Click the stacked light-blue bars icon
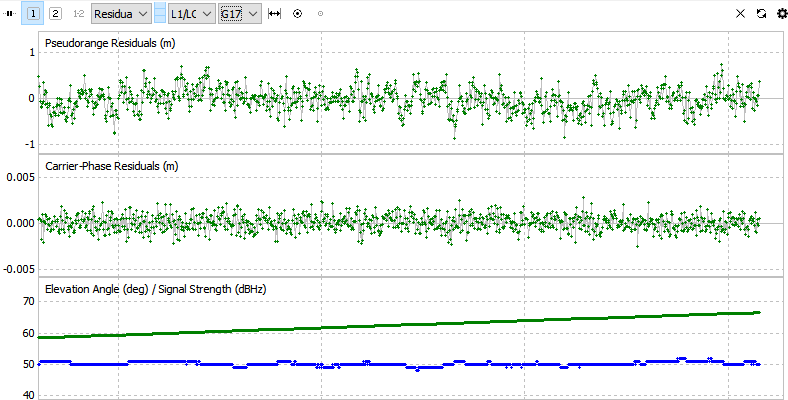This screenshot has width=788, height=400. point(160,14)
